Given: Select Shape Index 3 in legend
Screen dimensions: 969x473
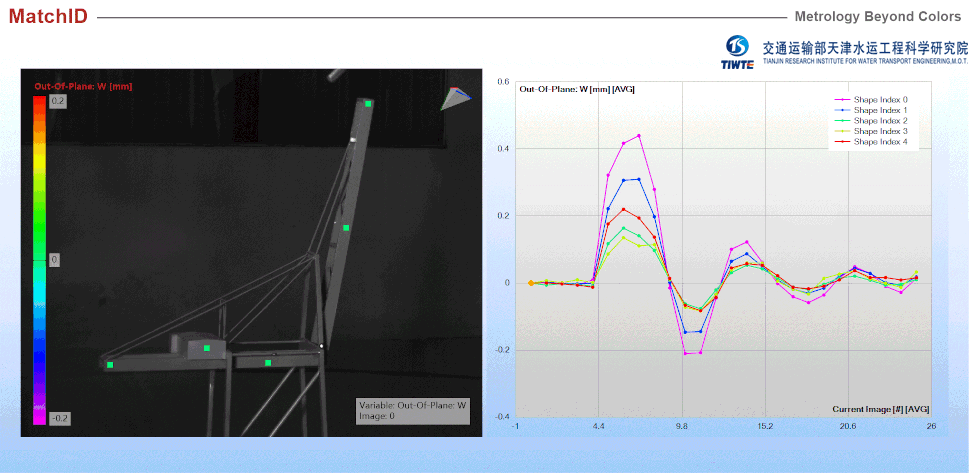Looking at the screenshot, I should pos(871,131).
